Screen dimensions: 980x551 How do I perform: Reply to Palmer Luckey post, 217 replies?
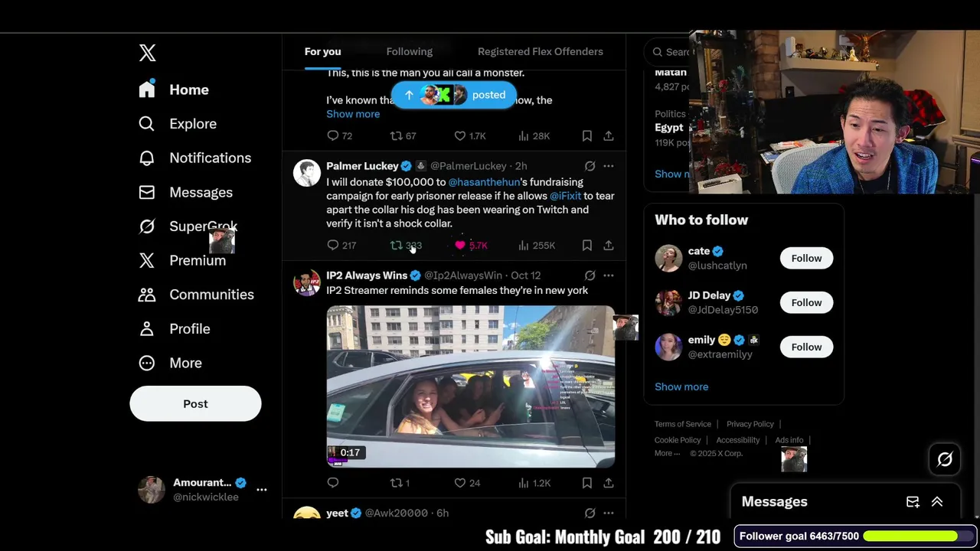point(341,246)
